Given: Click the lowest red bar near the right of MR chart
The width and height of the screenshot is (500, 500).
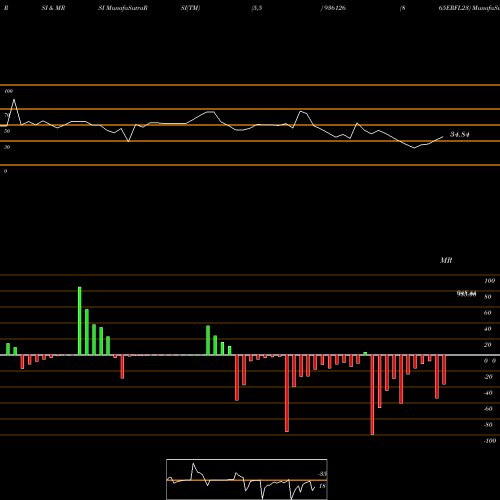Looking at the screenshot, I should click(x=372, y=395).
